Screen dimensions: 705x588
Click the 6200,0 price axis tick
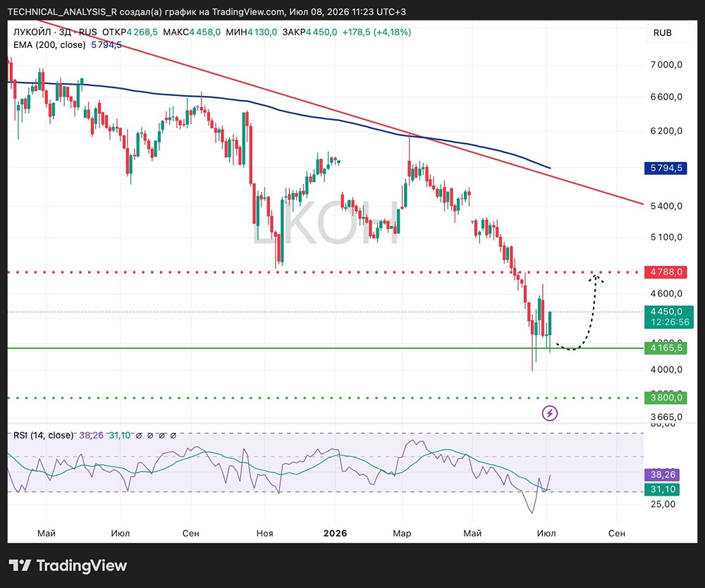[x=666, y=131]
